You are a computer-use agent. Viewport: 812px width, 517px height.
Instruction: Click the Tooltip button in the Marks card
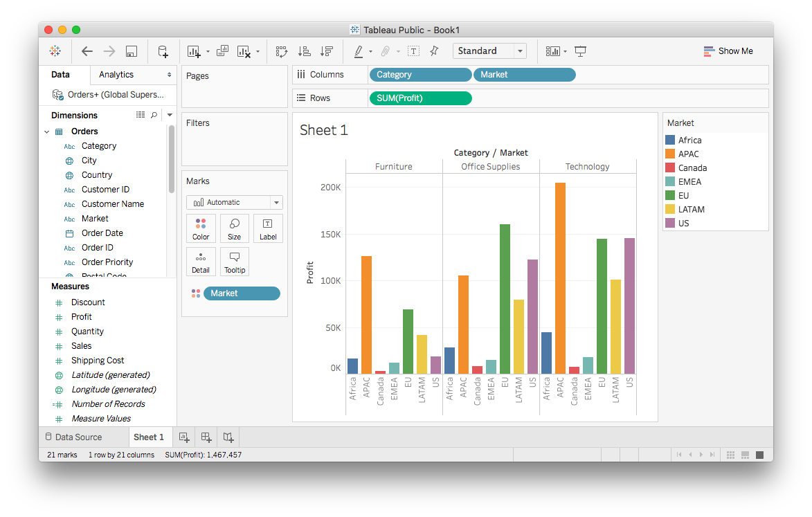[x=234, y=262]
